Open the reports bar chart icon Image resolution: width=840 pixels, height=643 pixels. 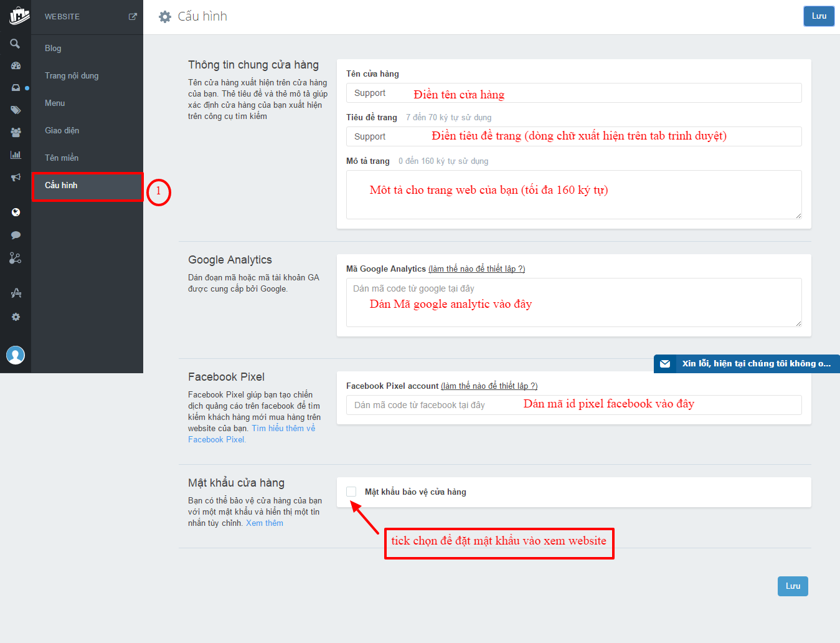point(16,155)
